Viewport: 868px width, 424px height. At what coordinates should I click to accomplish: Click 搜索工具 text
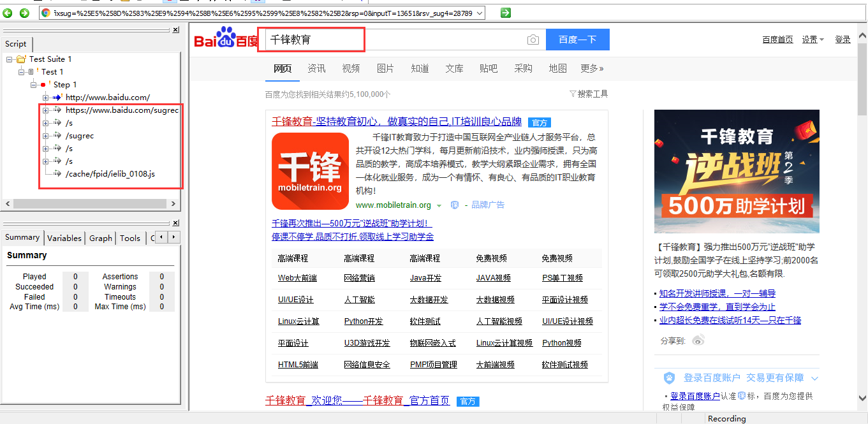point(593,94)
